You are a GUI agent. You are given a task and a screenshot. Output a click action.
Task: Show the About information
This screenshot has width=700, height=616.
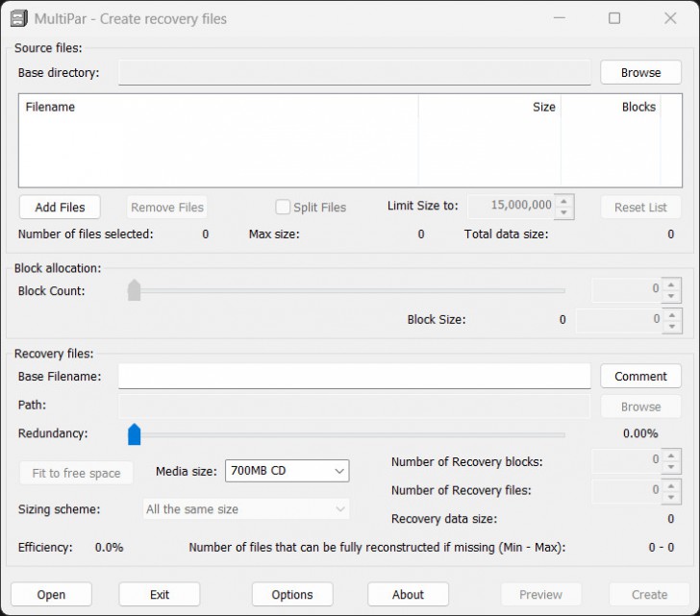[408, 594]
